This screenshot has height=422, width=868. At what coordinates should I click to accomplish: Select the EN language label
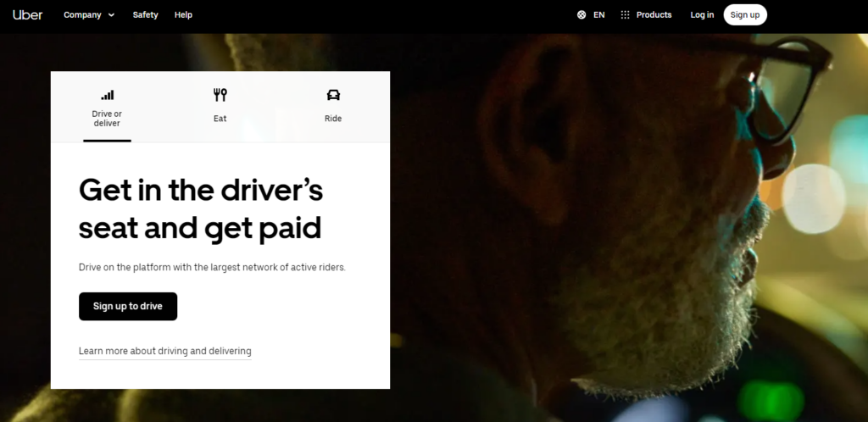[x=599, y=14]
